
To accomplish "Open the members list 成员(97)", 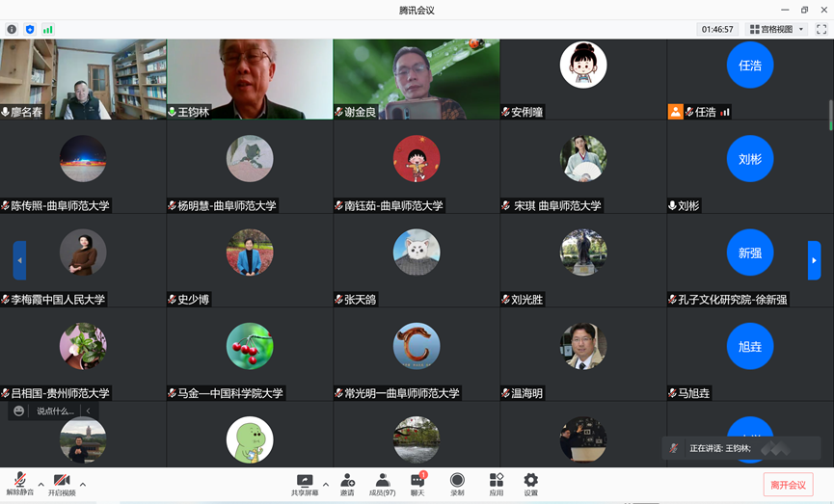I will tap(383, 484).
